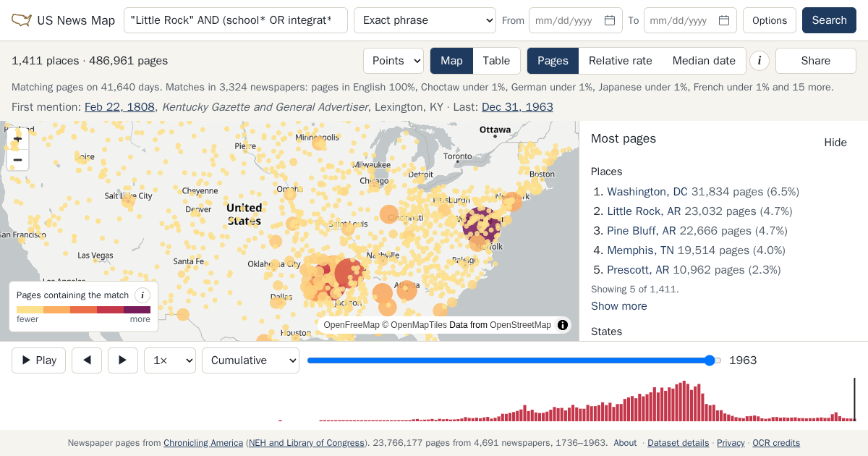Open last mention Dec 31, 1963 link
The image size is (868, 456).
(517, 107)
